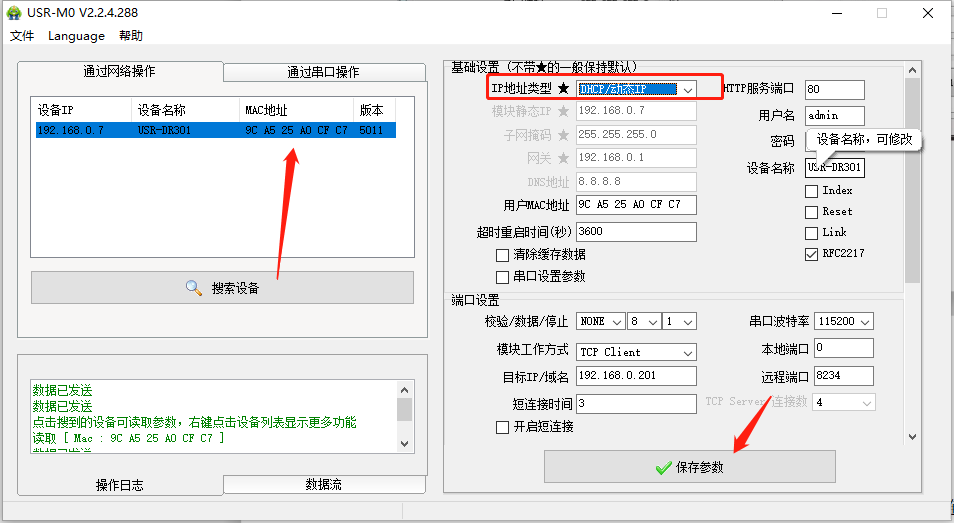Click the log panel scroll down arrow

tap(405, 444)
